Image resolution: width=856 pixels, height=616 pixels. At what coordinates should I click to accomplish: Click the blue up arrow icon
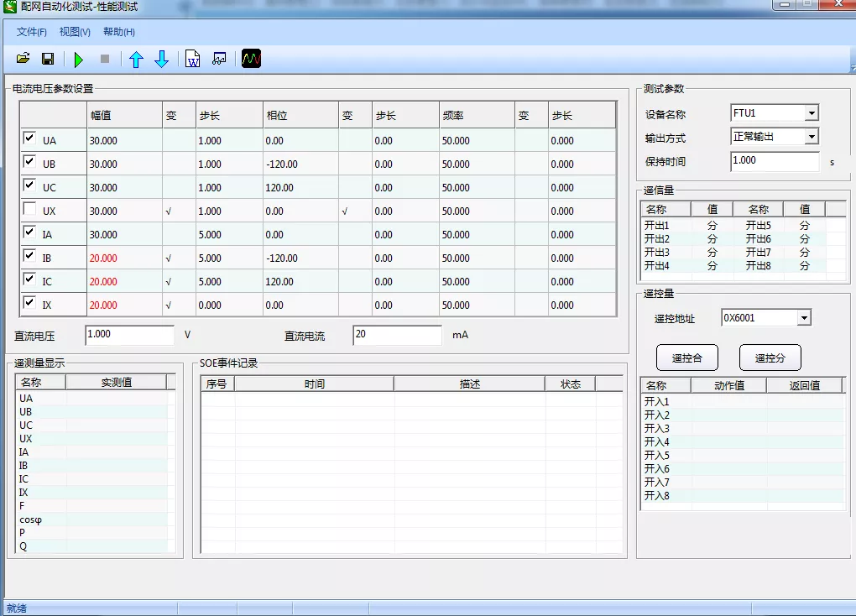pos(136,59)
